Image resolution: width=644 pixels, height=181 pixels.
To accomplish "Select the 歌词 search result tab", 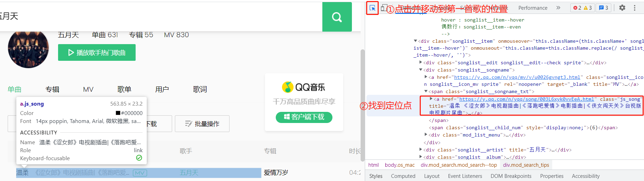I will (200, 89).
